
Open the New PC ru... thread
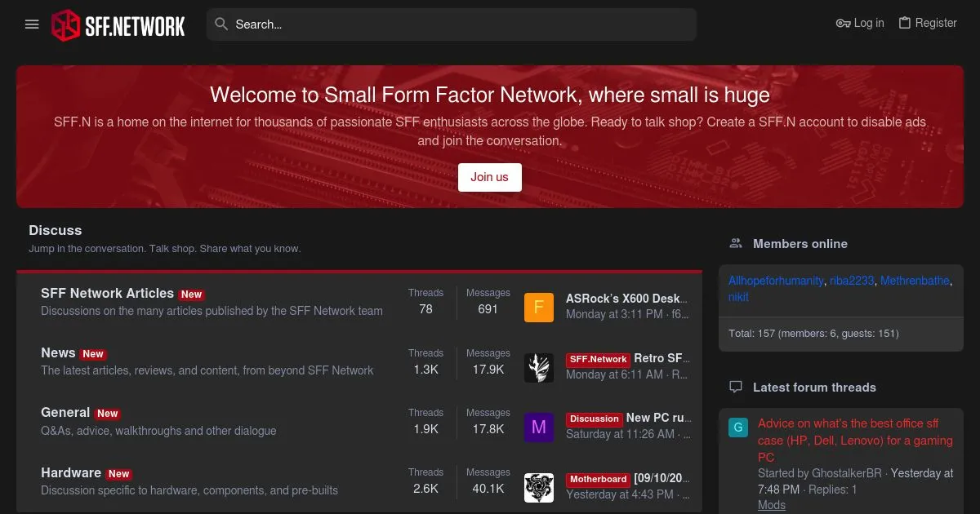coord(658,418)
